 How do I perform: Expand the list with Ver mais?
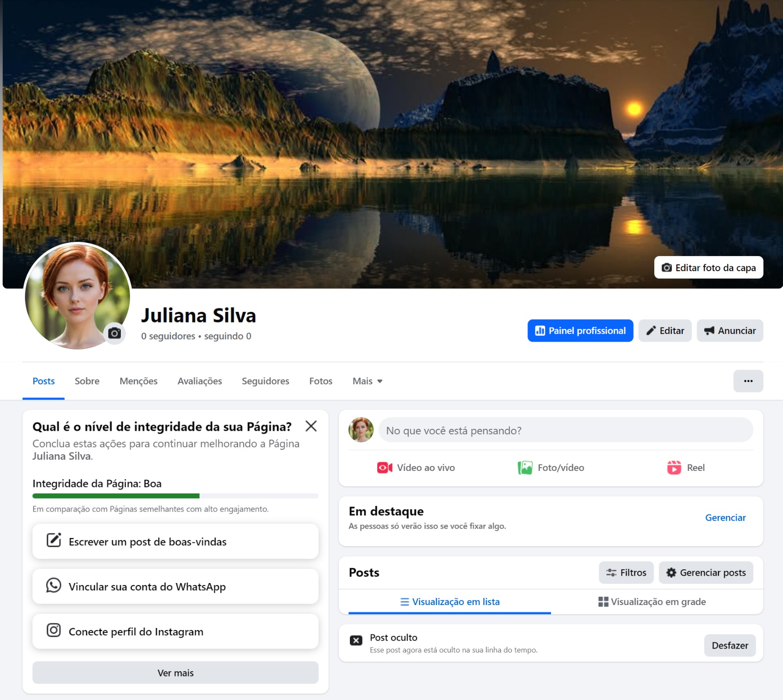(x=175, y=673)
